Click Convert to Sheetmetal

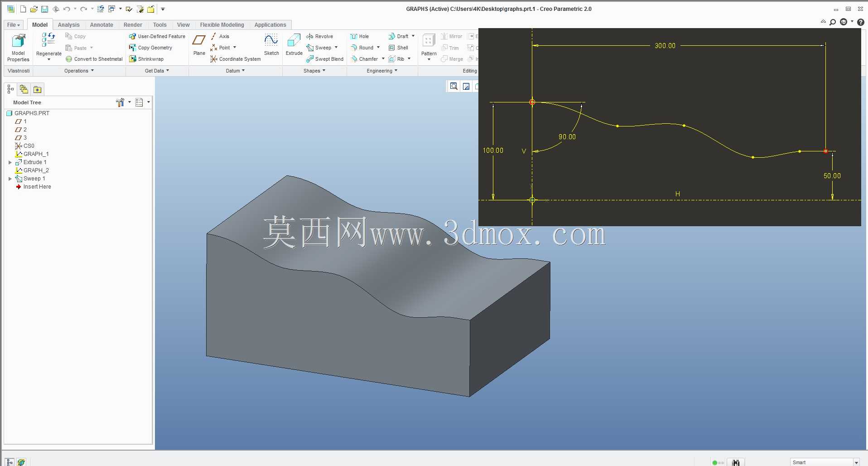94,59
